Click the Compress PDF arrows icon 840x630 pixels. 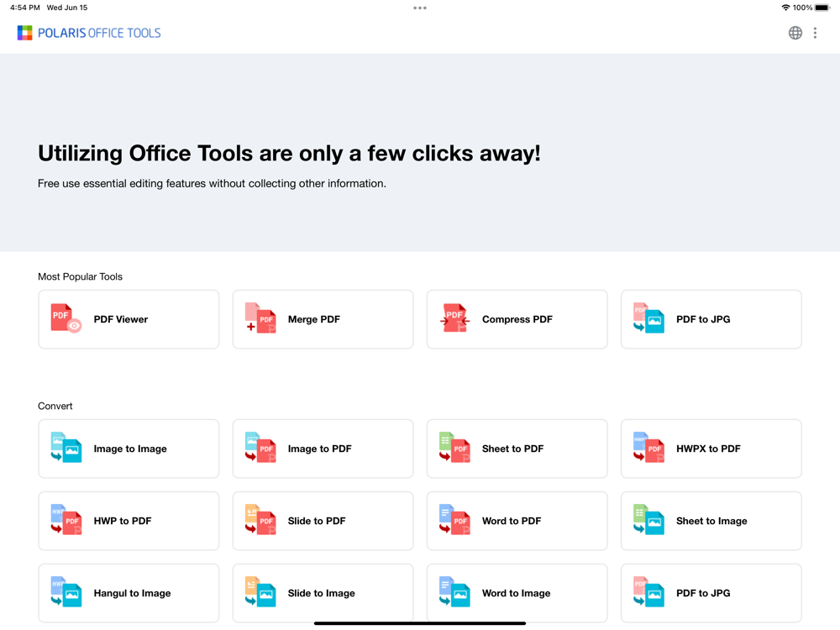pos(454,318)
